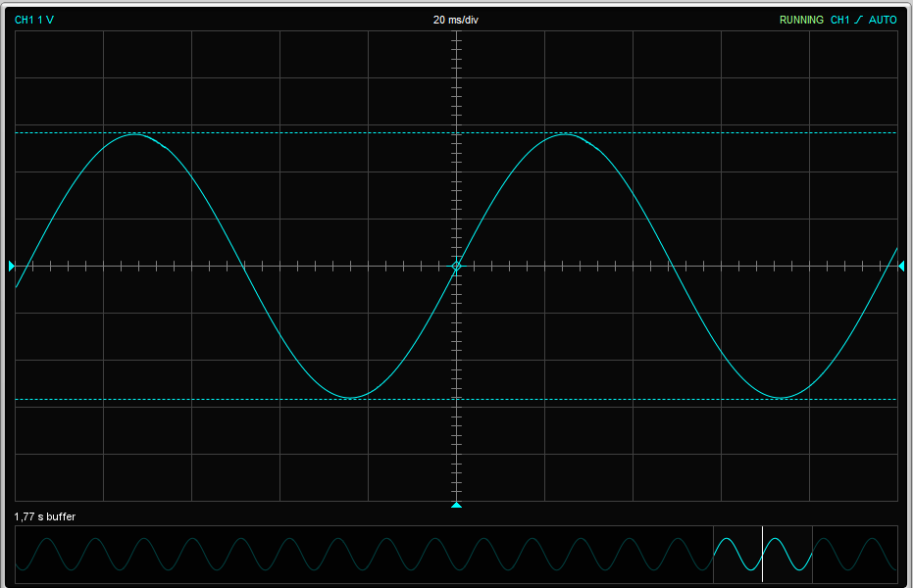Click the trigger level marker on right edge
This screenshot has height=588, width=913.
tap(900, 266)
